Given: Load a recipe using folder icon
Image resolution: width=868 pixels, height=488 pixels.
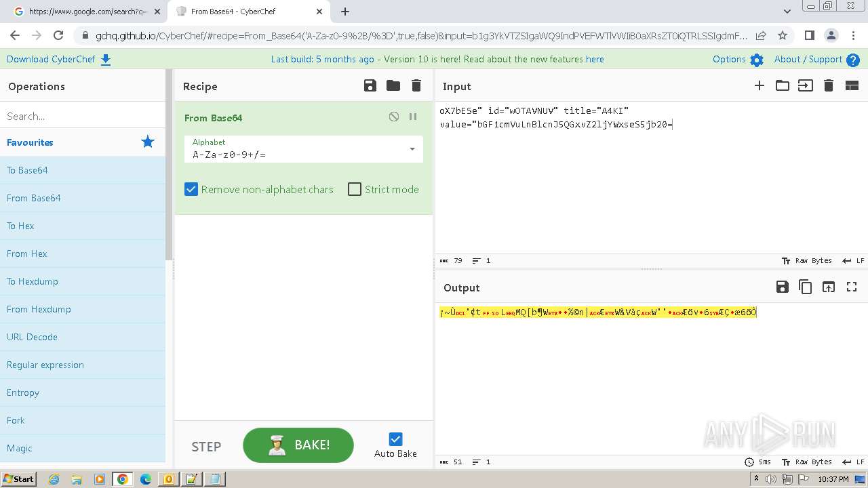Looking at the screenshot, I should coord(393,85).
